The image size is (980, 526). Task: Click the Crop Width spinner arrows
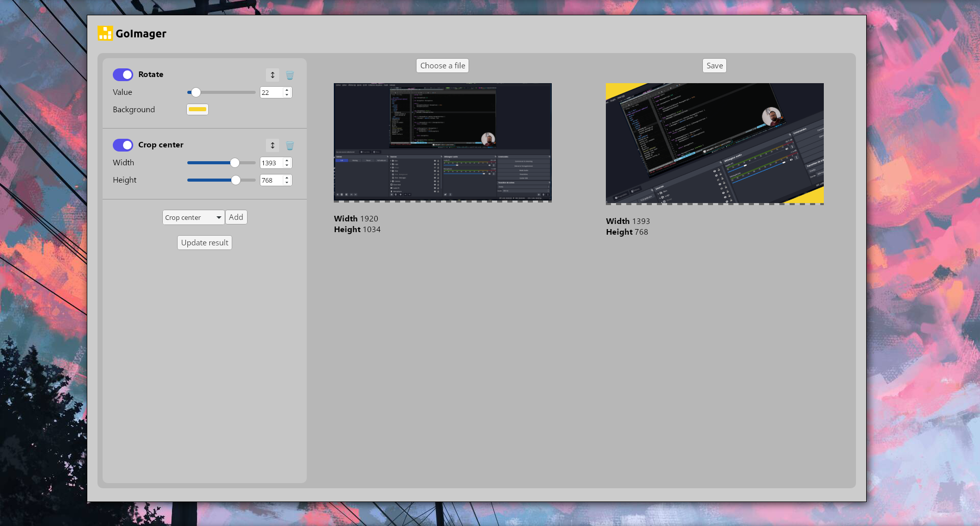[287, 163]
